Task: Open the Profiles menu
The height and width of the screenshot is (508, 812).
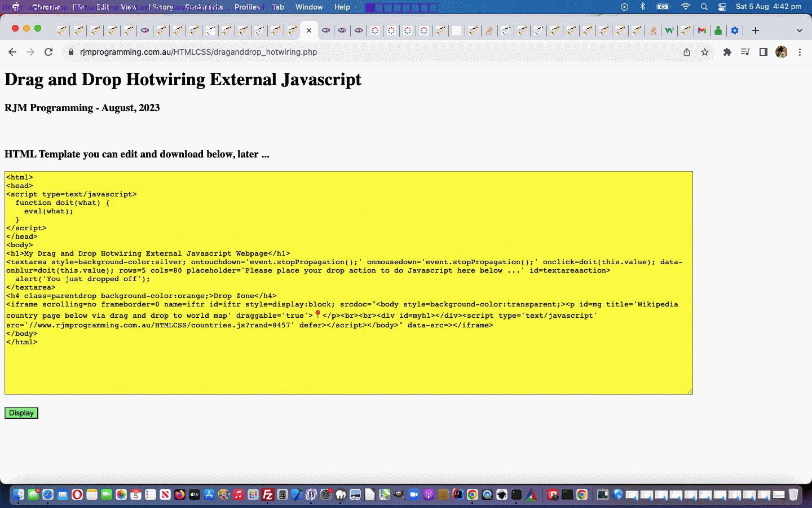Action: (248, 7)
